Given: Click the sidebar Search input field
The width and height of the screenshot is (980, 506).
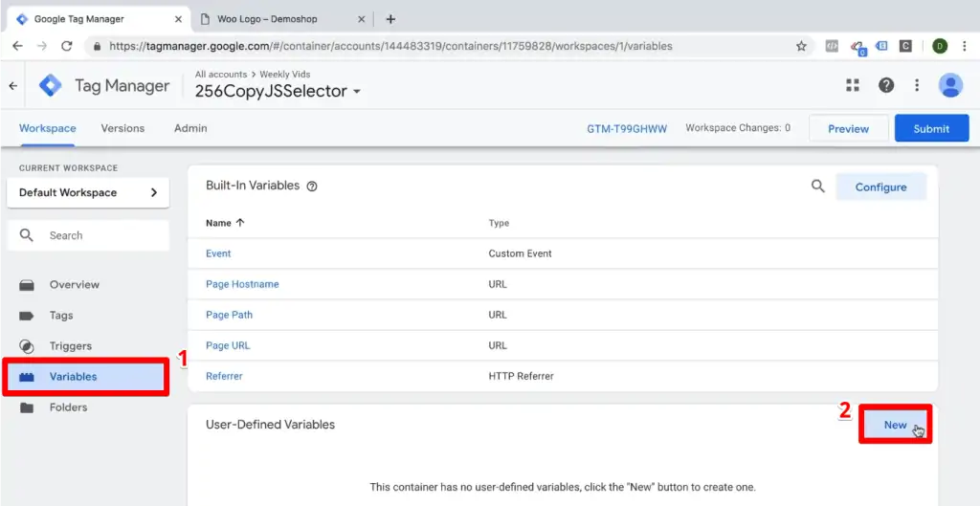Looking at the screenshot, I should pos(88,235).
